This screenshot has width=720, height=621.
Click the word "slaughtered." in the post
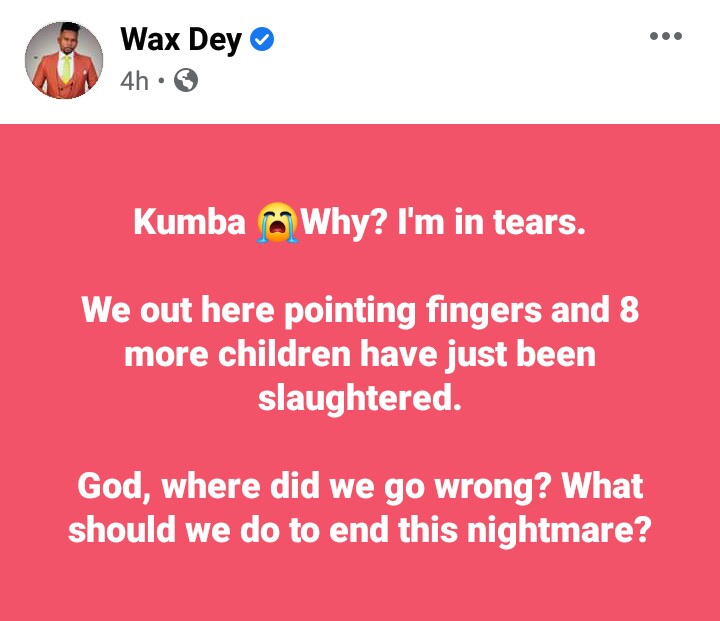(x=360, y=398)
